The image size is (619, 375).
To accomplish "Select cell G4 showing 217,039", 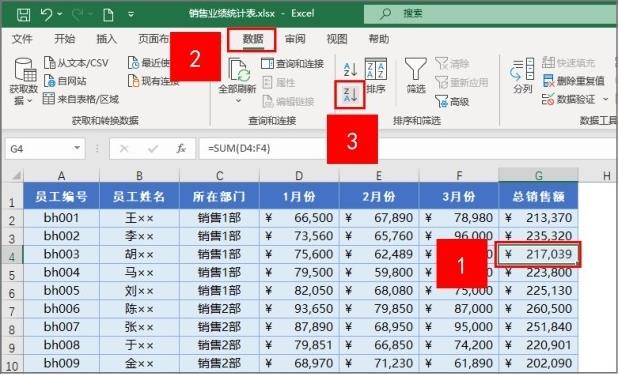I will (538, 254).
